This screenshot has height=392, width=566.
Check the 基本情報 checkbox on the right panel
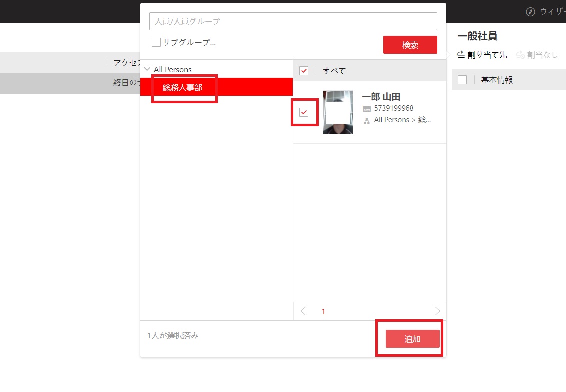[462, 79]
